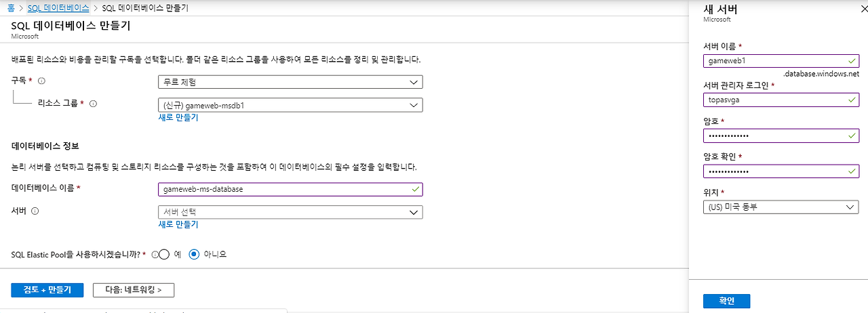Image resolution: width=868 pixels, height=313 pixels.
Task: Click 검토 + 만들기 button
Action: click(x=47, y=290)
